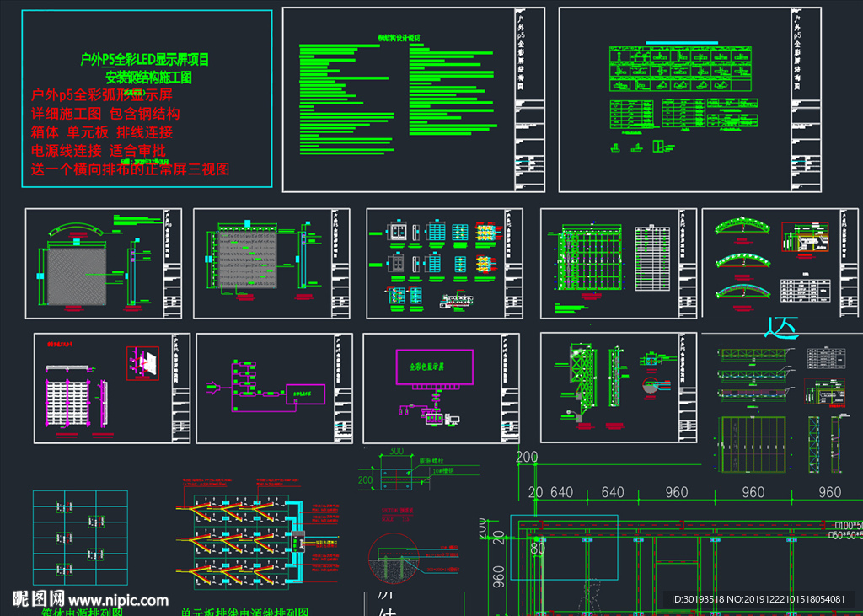Click the cyan title bar above the green table
The width and height of the screenshot is (863, 616).
tap(682, 42)
